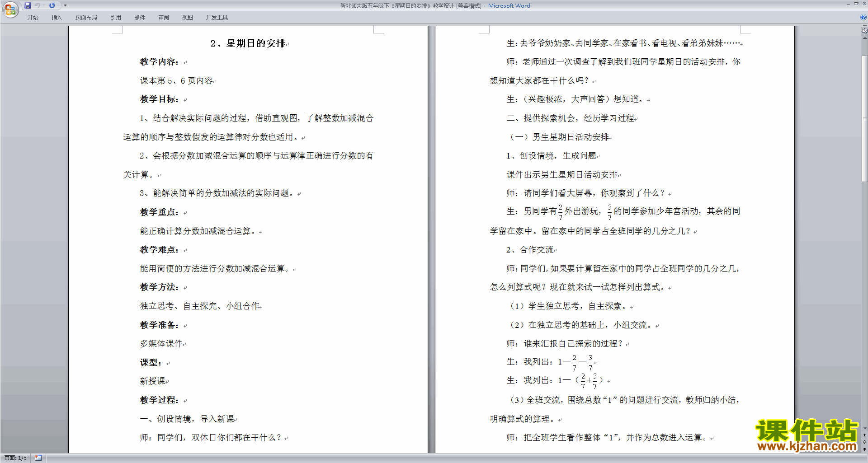Click the Next Page double-arrow button

[864, 449]
